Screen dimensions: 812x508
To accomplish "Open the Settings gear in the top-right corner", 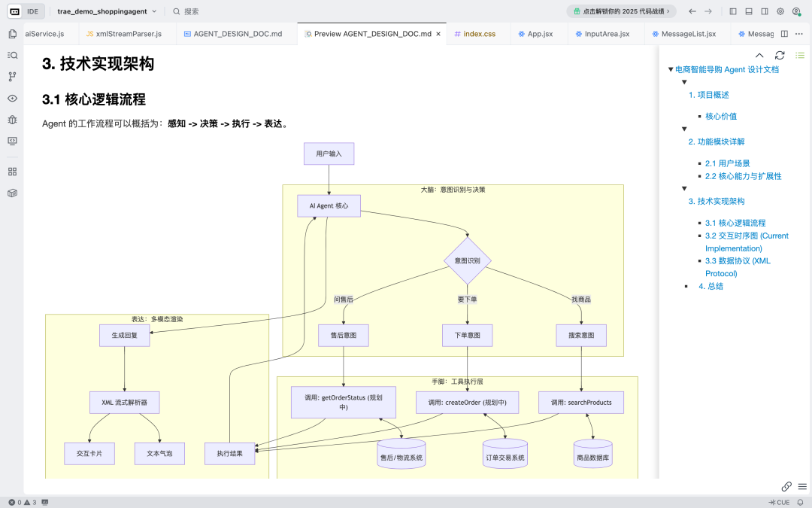I will coord(780,12).
